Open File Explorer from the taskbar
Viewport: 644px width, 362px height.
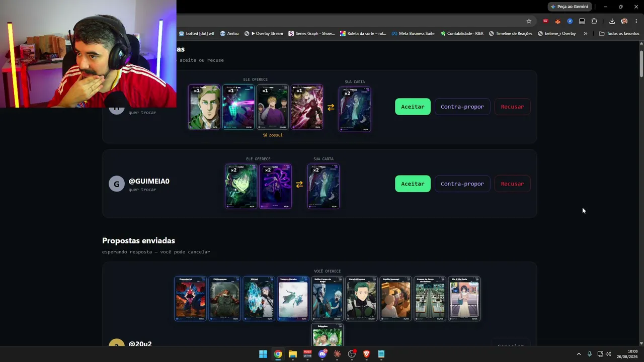coord(293,354)
